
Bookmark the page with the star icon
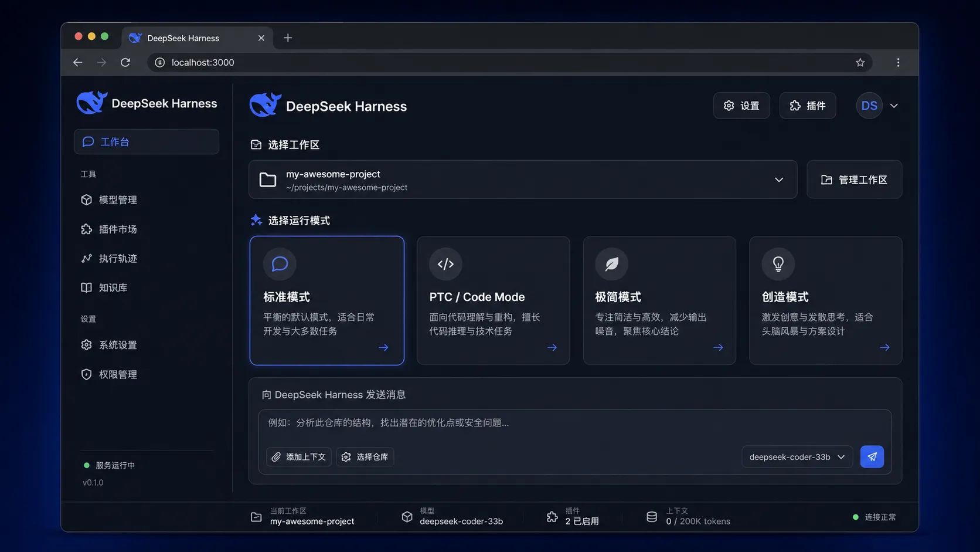(x=860, y=62)
